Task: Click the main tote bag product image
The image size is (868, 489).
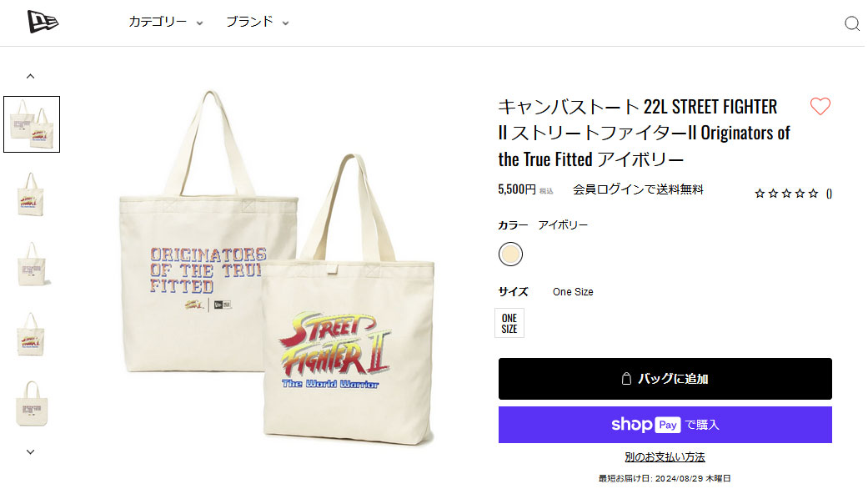Action: click(x=277, y=267)
